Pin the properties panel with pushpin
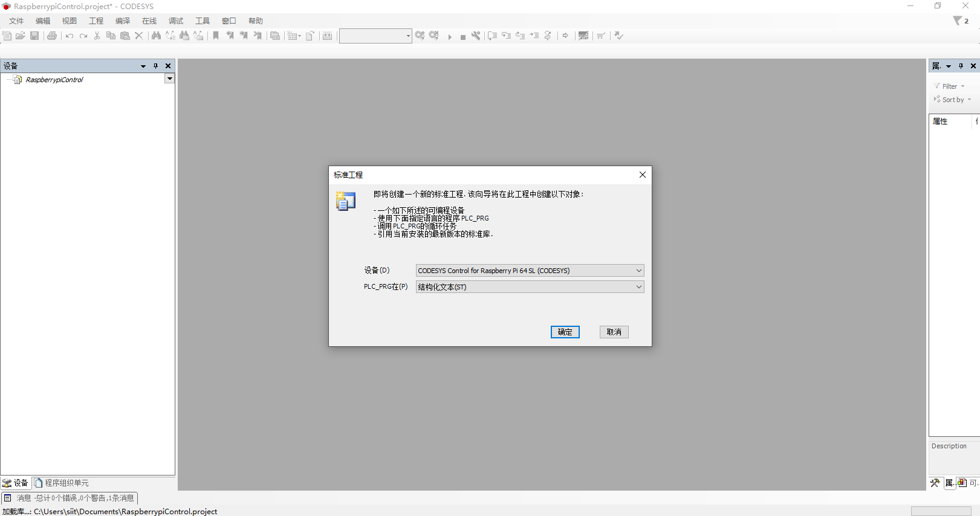This screenshot has width=980, height=516. tap(961, 66)
